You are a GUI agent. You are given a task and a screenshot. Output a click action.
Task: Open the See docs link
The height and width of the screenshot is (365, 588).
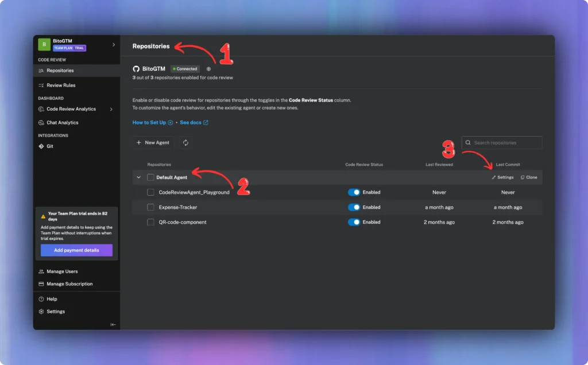[194, 123]
